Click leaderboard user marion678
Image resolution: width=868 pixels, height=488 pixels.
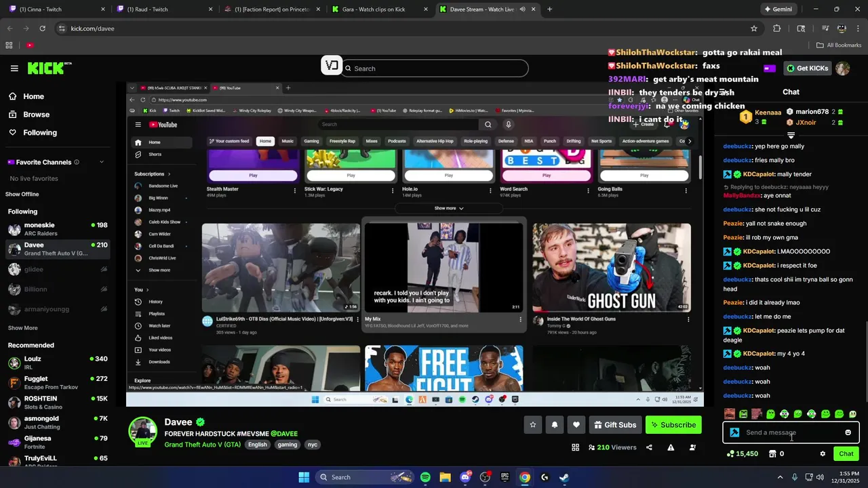[x=812, y=112]
